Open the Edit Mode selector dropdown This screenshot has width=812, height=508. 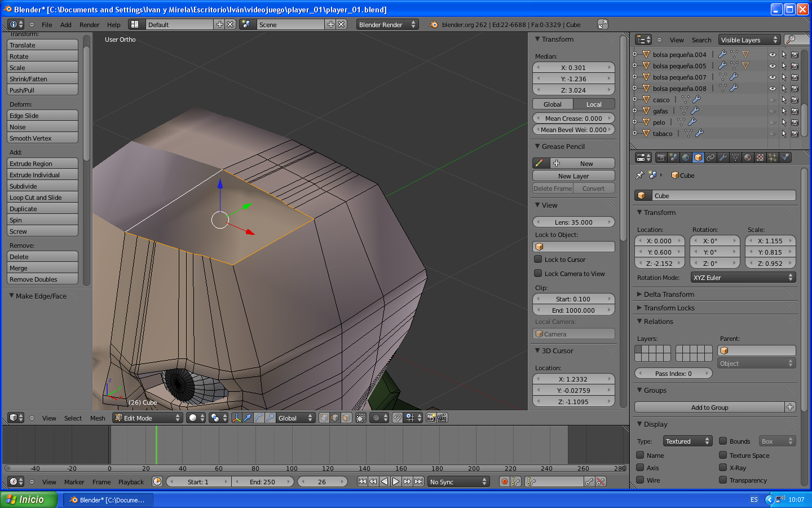pyautogui.click(x=148, y=418)
